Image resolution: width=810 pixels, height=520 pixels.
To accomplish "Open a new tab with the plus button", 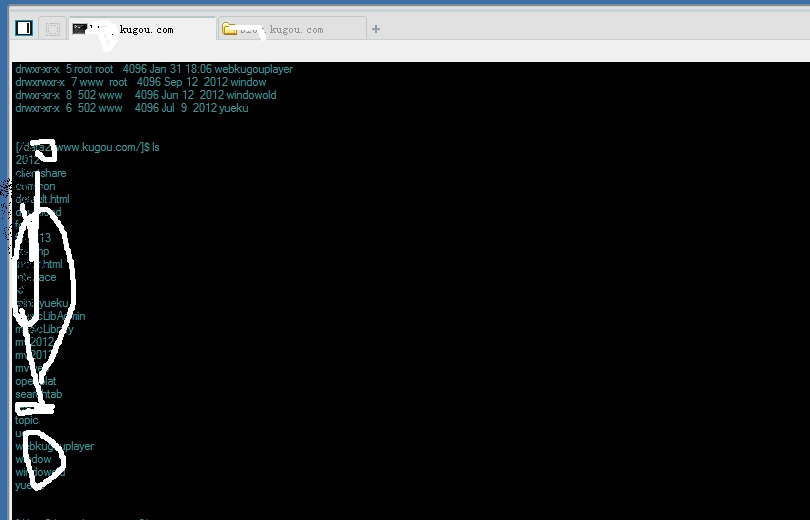I will pos(376,29).
